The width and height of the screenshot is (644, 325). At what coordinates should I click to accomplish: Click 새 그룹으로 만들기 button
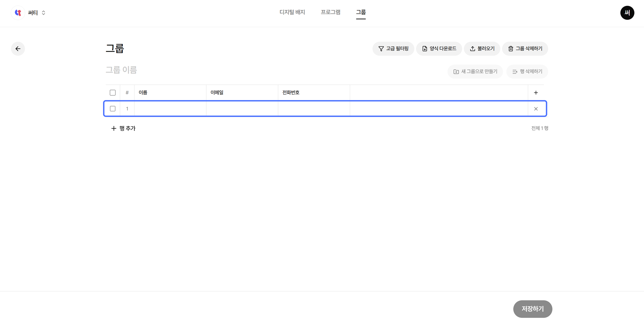pyautogui.click(x=475, y=72)
